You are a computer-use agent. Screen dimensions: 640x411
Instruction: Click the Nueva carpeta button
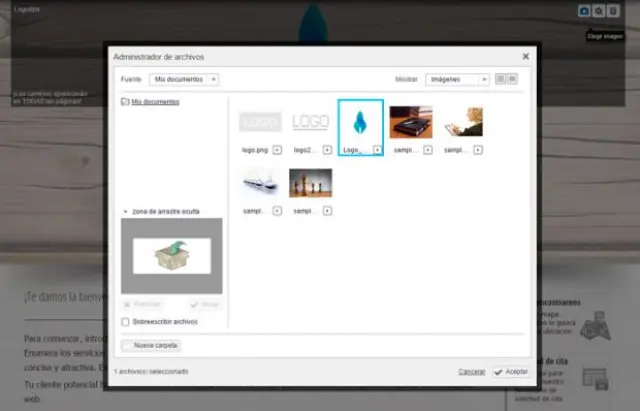point(151,345)
